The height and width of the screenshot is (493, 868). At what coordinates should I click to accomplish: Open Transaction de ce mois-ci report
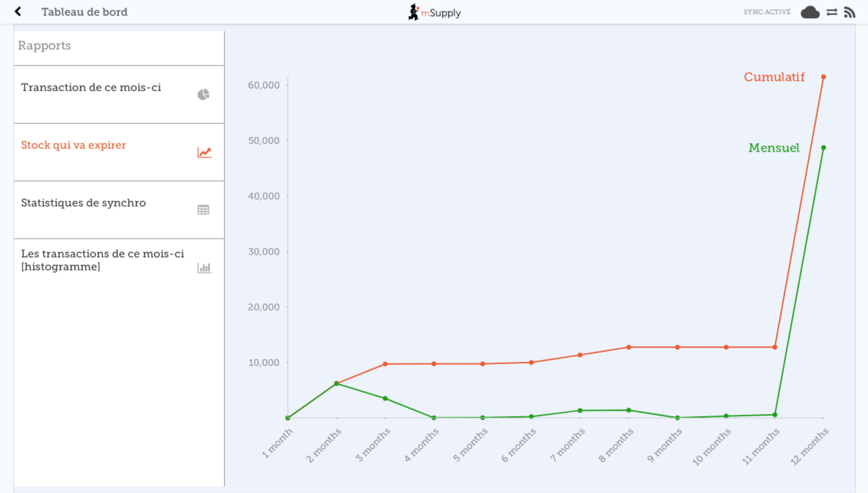(91, 88)
